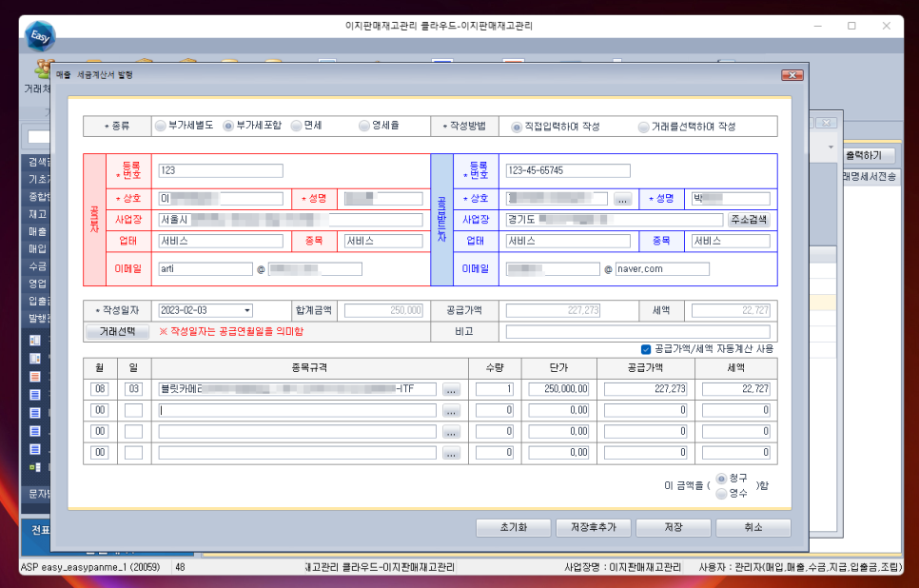Click the 저장후추가 button
The height and width of the screenshot is (588, 919).
(593, 528)
